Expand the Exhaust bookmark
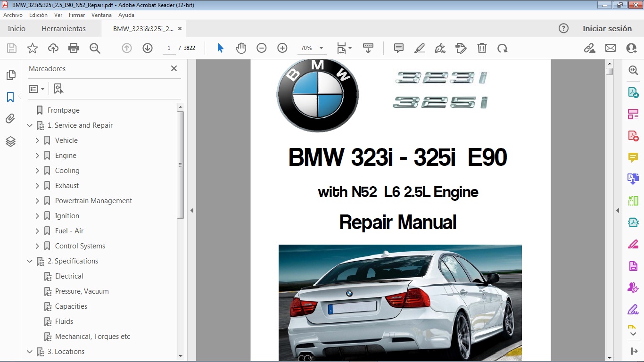 coord(37,186)
